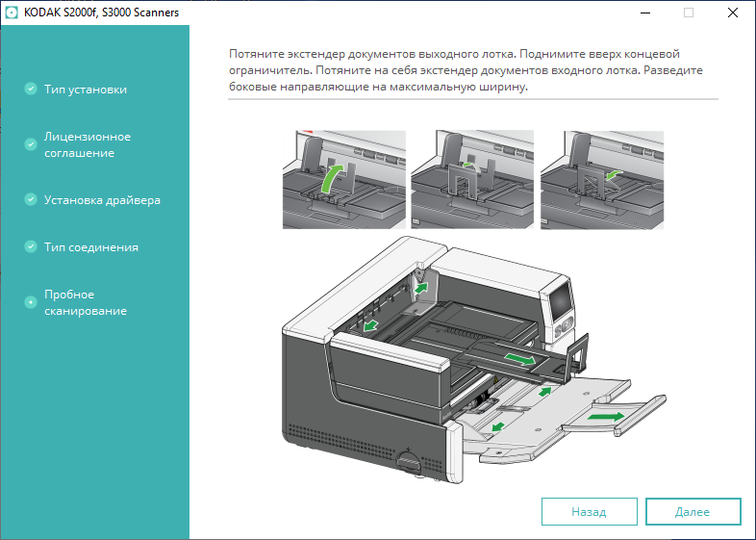
Task: Click checkmark icon beside Тип соединения
Action: 31,246
